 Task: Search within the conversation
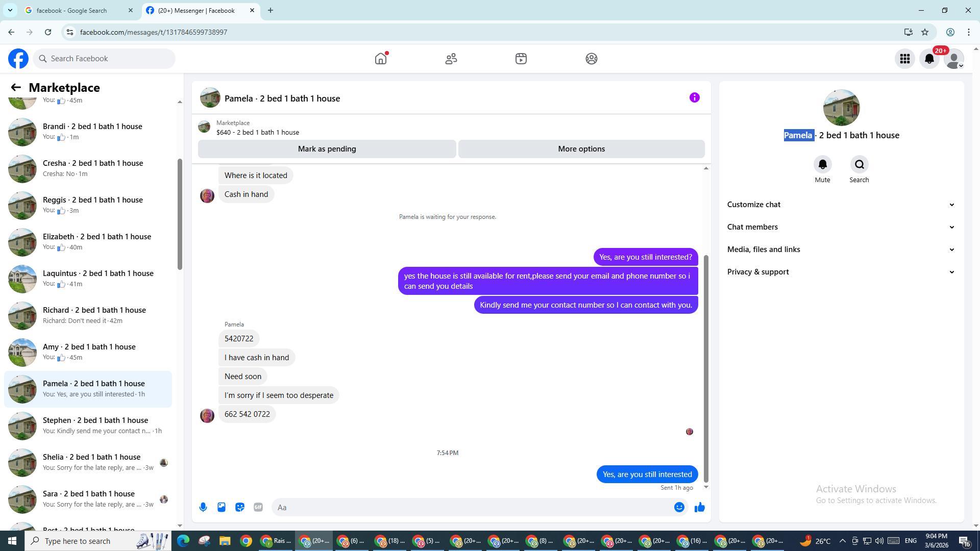[x=859, y=165]
